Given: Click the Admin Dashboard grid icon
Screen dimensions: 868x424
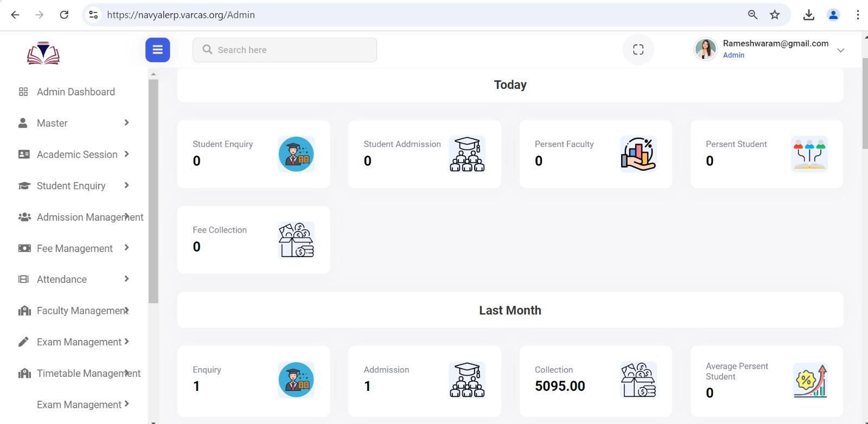Looking at the screenshot, I should 23,92.
